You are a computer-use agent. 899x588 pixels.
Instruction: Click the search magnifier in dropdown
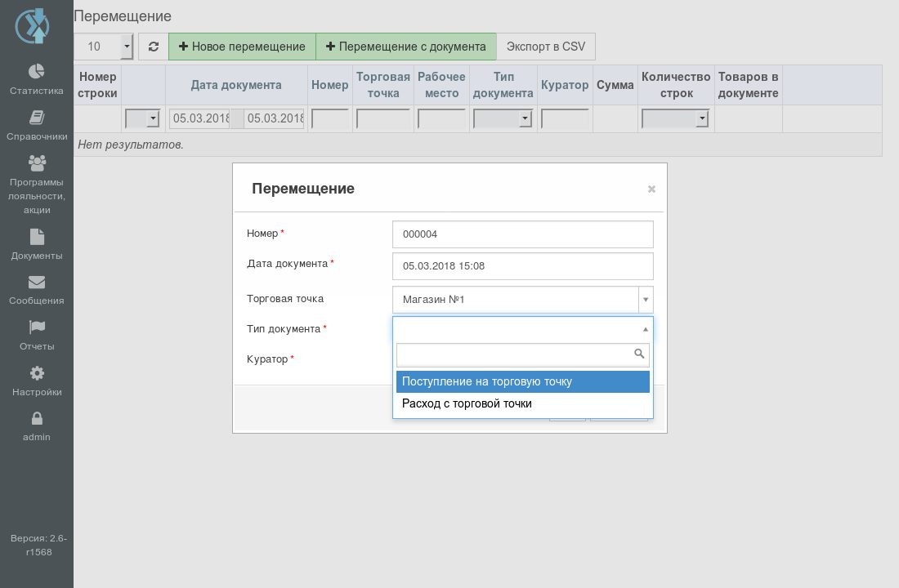[x=639, y=354]
